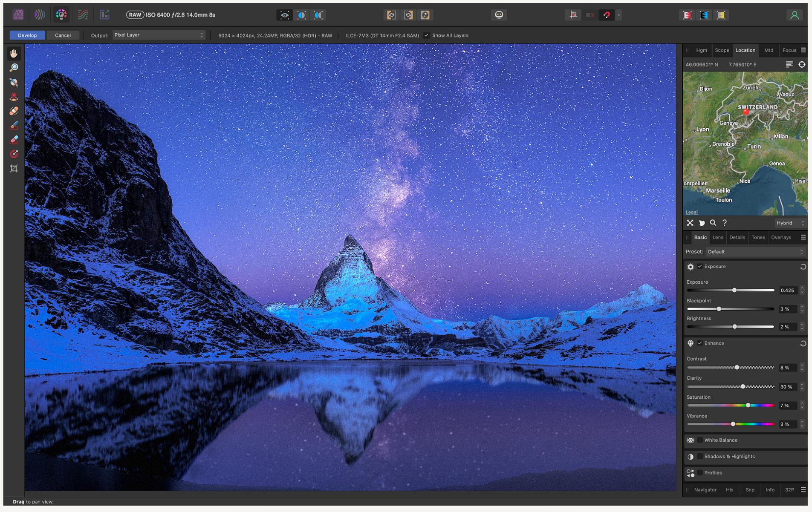812x512 pixels.
Task: Select the Crop tool
Action: click(x=14, y=169)
